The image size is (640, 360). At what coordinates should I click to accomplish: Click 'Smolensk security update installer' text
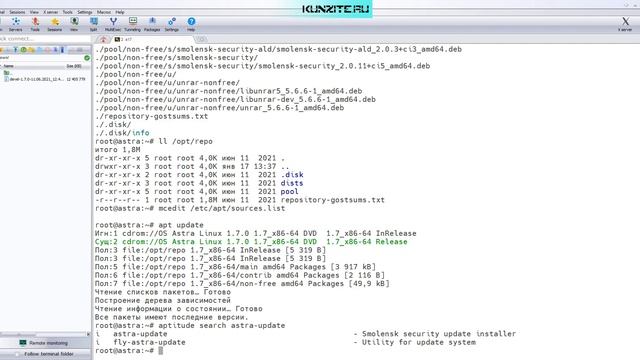pos(439,334)
